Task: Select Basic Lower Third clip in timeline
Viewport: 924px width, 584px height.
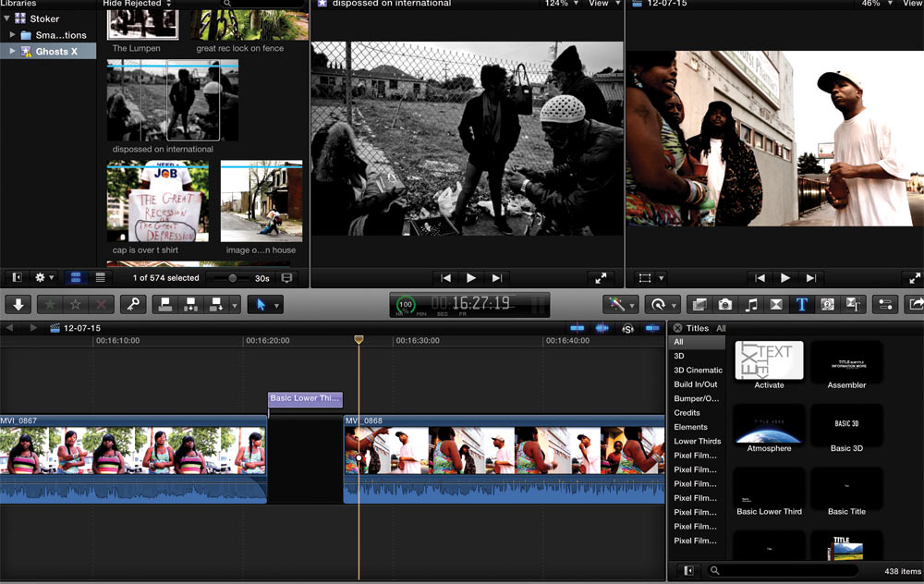Action: click(305, 398)
